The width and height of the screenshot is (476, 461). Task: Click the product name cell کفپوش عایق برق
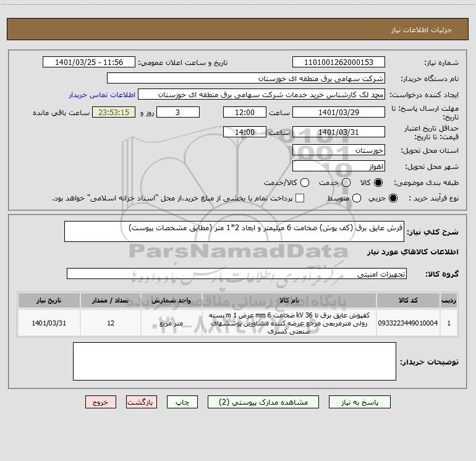[x=289, y=323]
